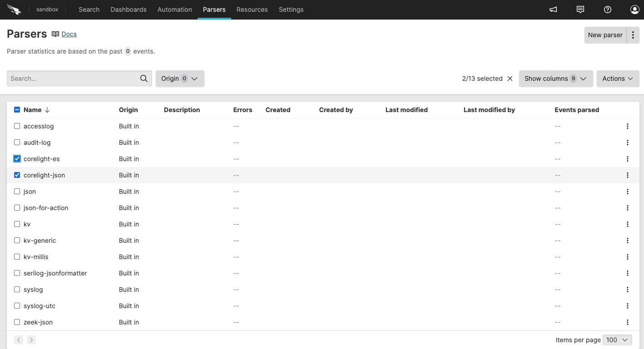The width and height of the screenshot is (644, 349).
Task: Toggle the select-all checkbox in the header
Action: click(17, 109)
